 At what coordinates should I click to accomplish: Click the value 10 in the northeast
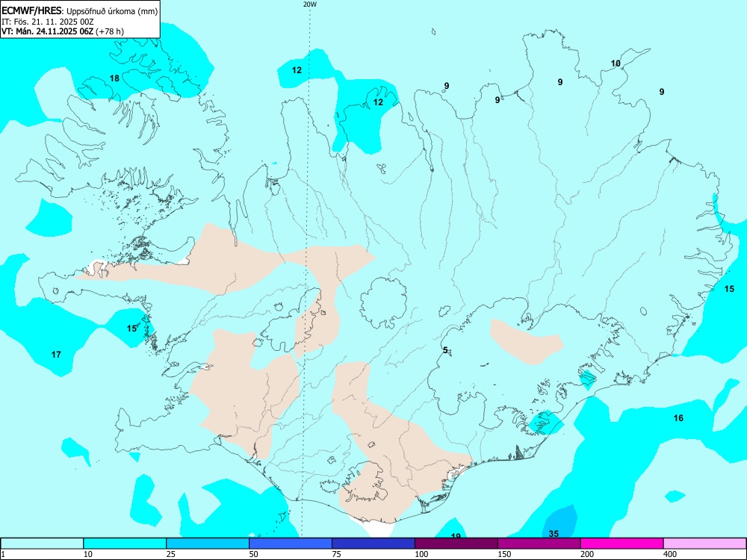tap(616, 63)
